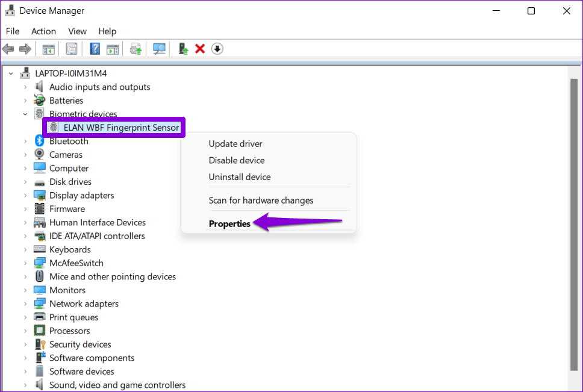
Task: Click the Disable device down-arrow icon
Action: click(217, 49)
